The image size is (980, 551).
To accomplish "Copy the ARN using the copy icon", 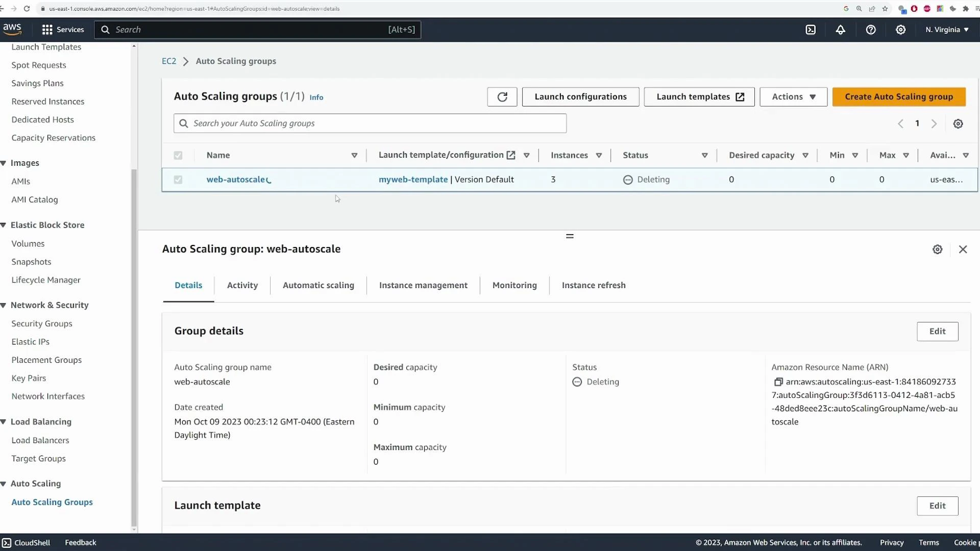I will [778, 382].
